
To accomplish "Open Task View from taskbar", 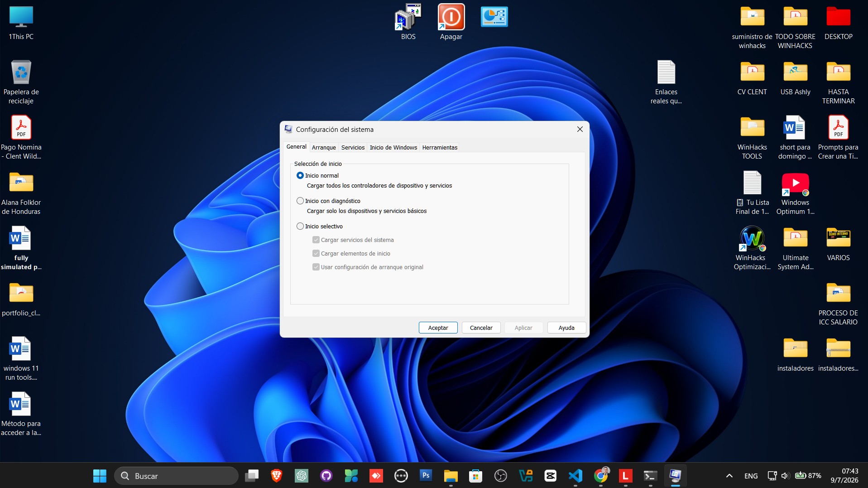I will pyautogui.click(x=252, y=476).
